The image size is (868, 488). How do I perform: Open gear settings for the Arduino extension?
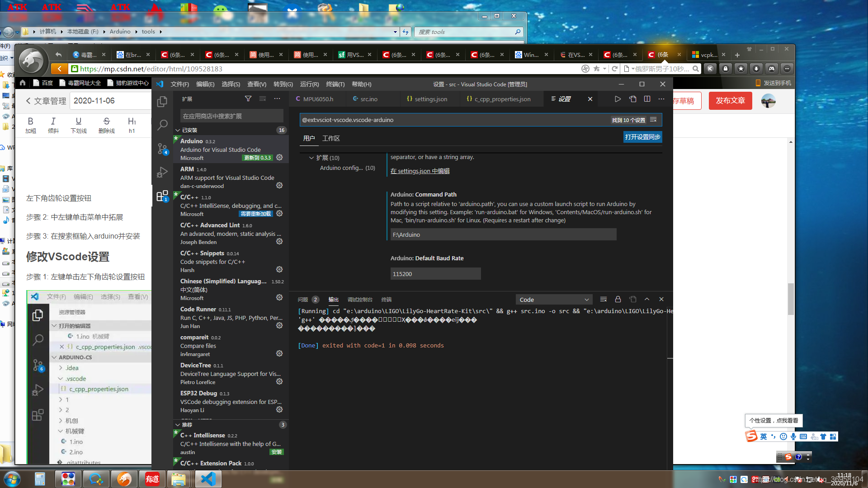[279, 157]
